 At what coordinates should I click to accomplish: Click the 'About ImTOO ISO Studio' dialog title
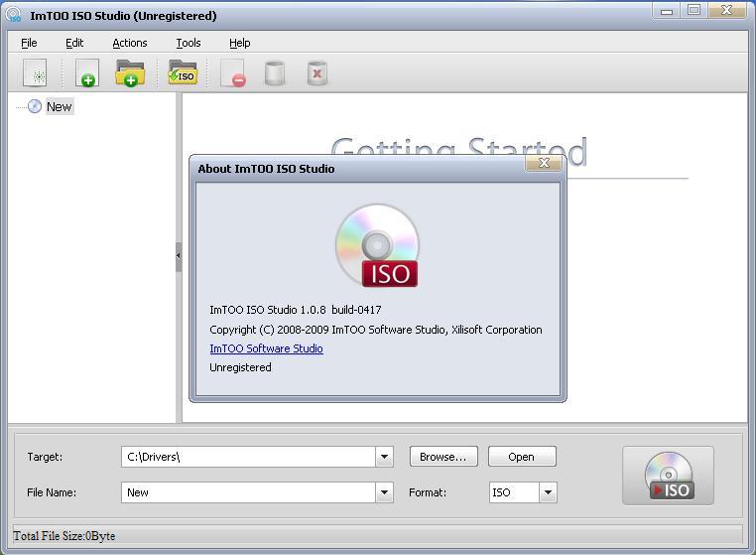coord(266,169)
